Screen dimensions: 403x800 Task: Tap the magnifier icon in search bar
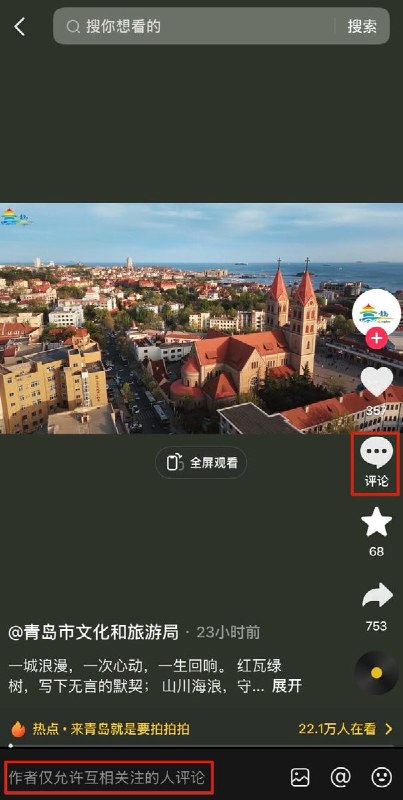pos(73,27)
